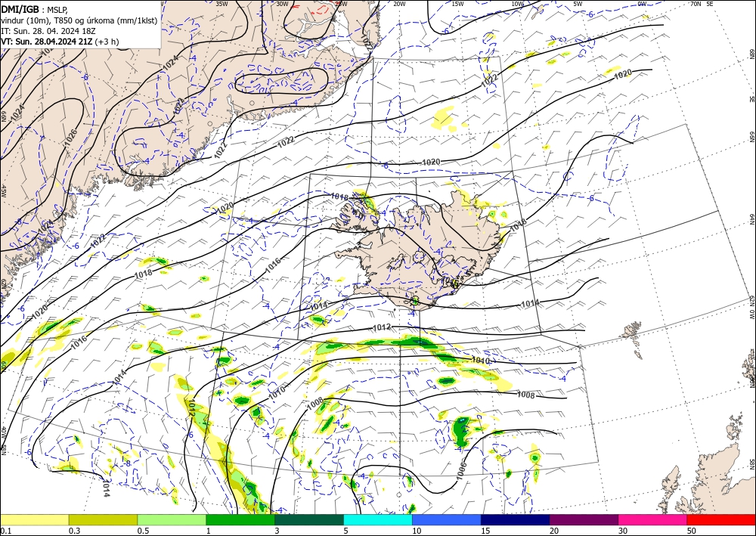Click the '0.1' legend value
756x536 pixels.
(5, 531)
